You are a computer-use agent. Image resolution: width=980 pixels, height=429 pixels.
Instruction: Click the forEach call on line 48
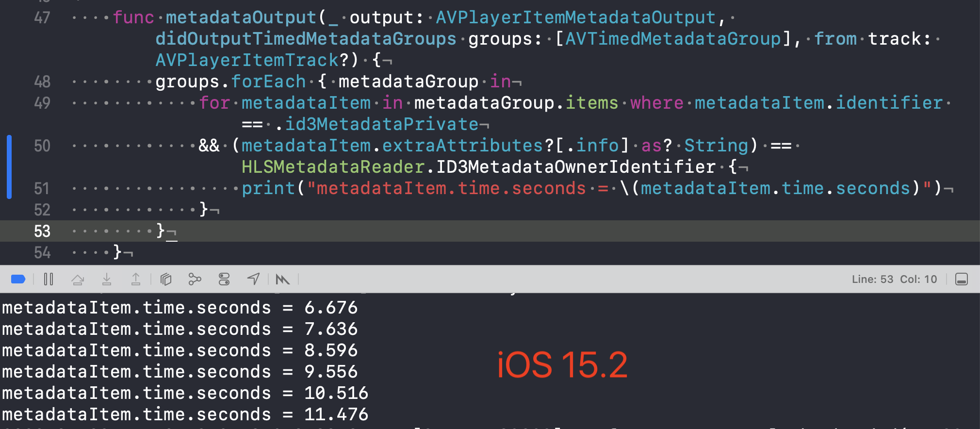[268, 82]
